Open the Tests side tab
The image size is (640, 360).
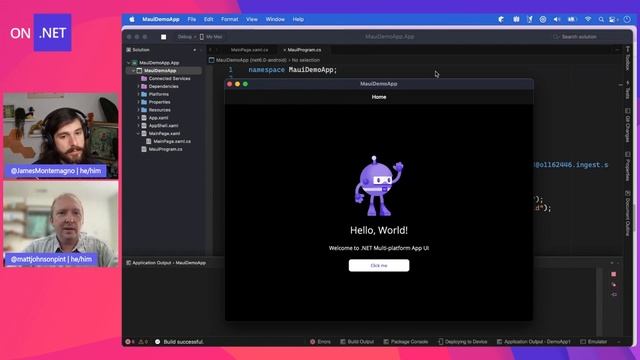628,89
